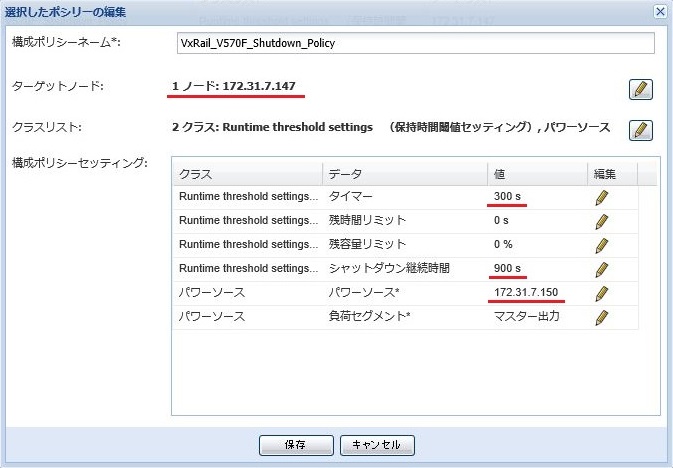
Task: Click pencil icon for 負荷セグメント* row
Action: tap(602, 317)
